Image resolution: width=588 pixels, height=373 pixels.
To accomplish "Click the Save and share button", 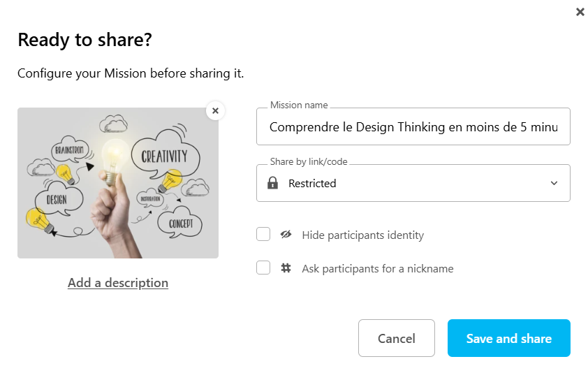I will 508,338.
